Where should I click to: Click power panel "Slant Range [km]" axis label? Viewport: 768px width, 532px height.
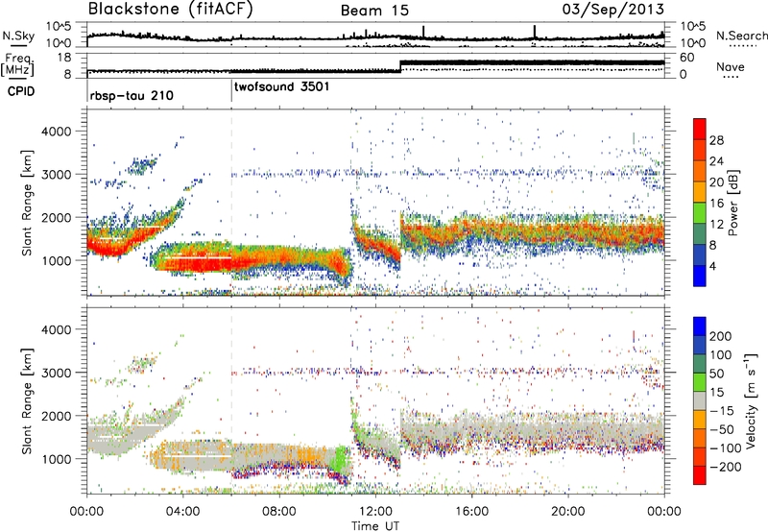pyautogui.click(x=27, y=203)
